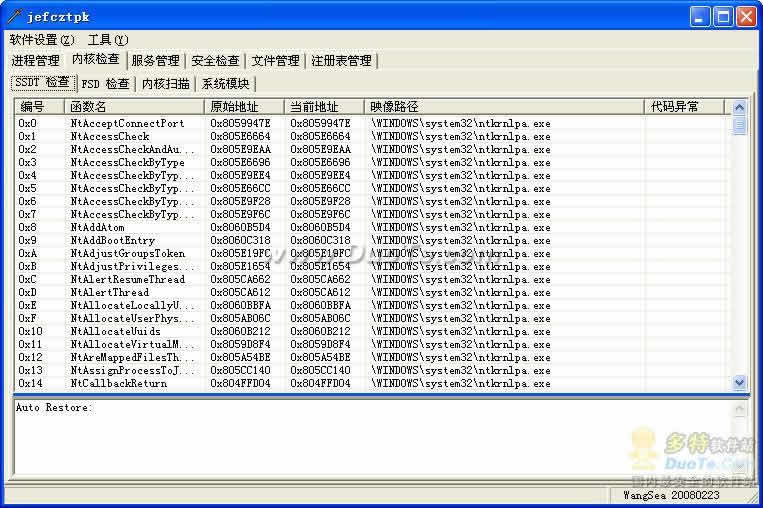
Task: Sort by the 函数名 column header
Action: [x=134, y=107]
